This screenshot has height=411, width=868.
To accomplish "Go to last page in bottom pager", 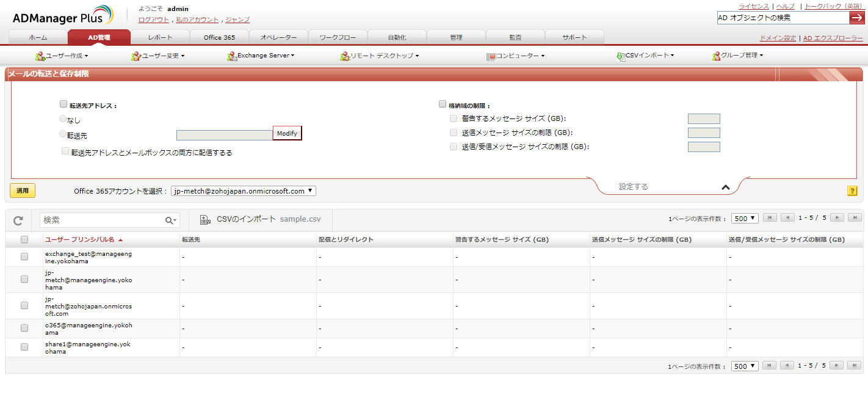I will click(x=855, y=366).
